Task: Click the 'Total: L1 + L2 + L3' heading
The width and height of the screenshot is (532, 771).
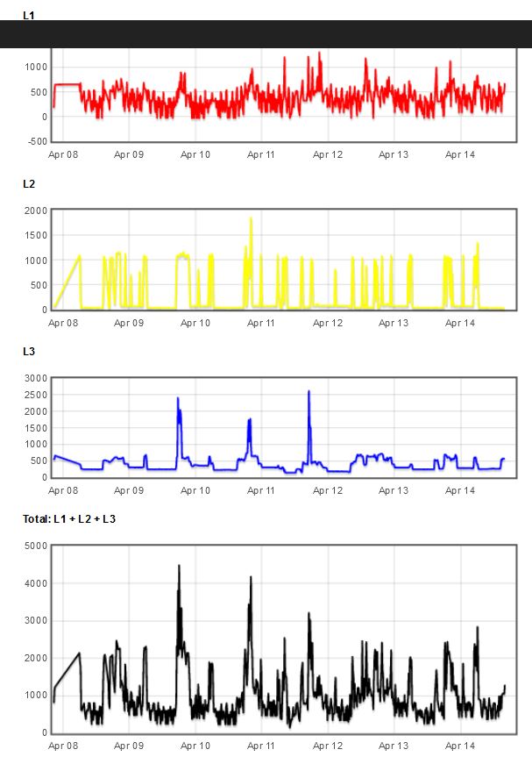Action: [x=69, y=519]
